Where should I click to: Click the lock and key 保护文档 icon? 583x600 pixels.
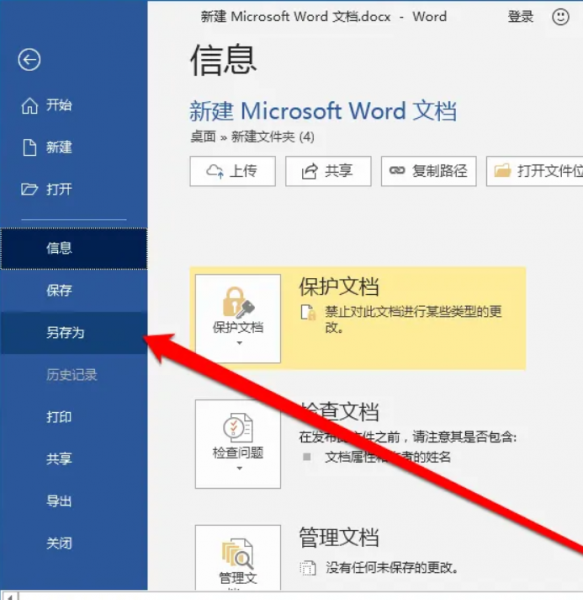(x=238, y=303)
